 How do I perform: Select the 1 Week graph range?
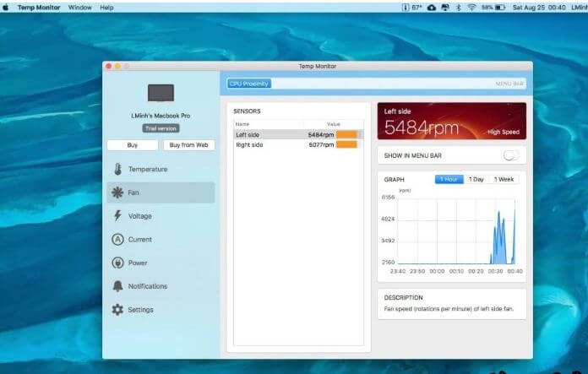point(504,180)
